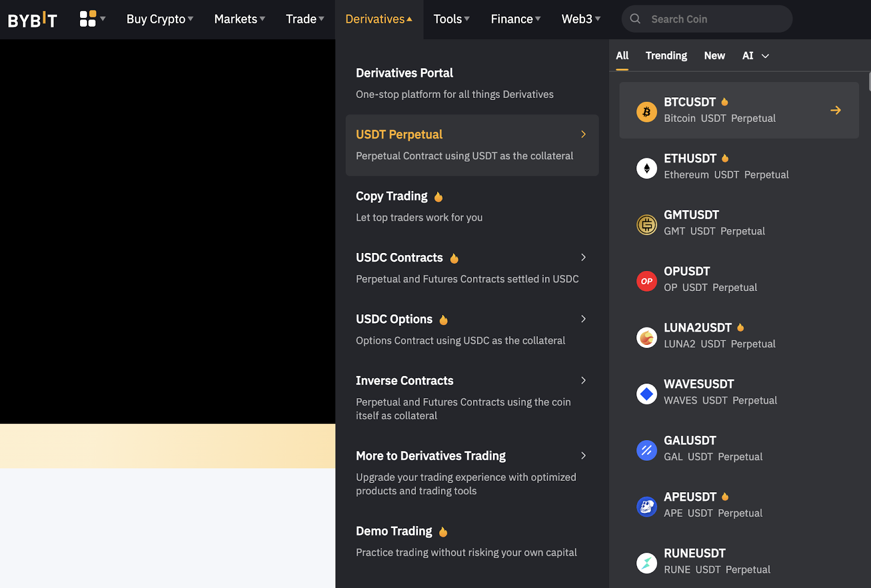Switch to the All tab
871x588 pixels.
click(x=622, y=55)
